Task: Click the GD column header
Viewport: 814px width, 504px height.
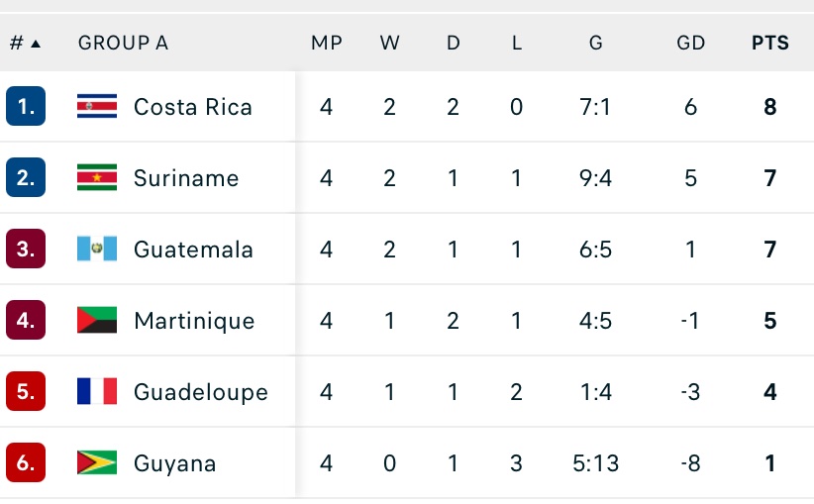Action: tap(690, 44)
